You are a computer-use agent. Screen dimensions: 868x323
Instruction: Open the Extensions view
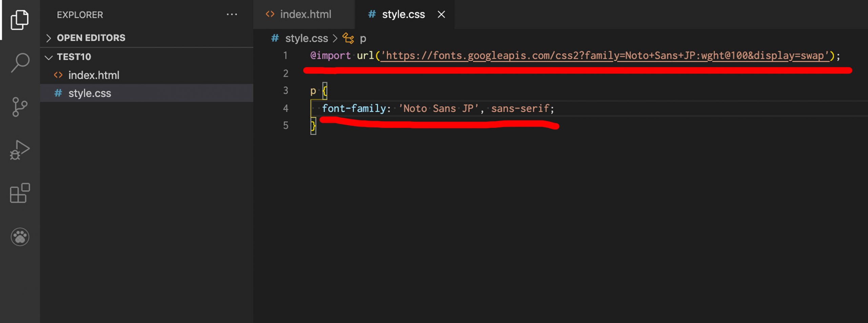tap(20, 193)
